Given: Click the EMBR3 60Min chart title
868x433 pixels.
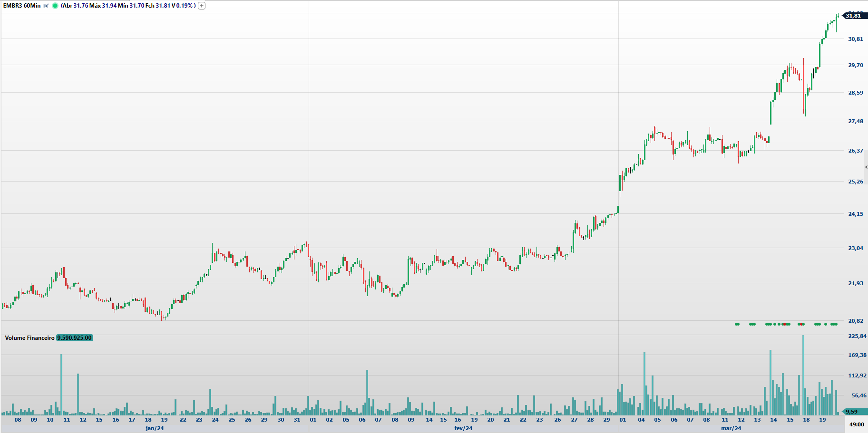Looking at the screenshot, I should [x=22, y=6].
